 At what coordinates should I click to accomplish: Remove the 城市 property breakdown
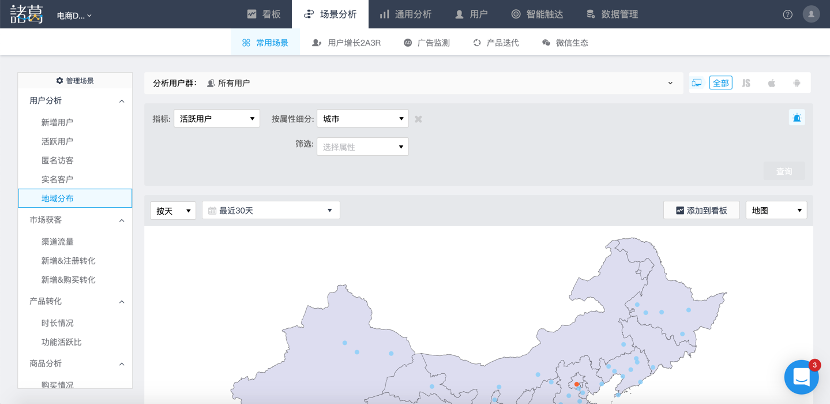tap(418, 119)
